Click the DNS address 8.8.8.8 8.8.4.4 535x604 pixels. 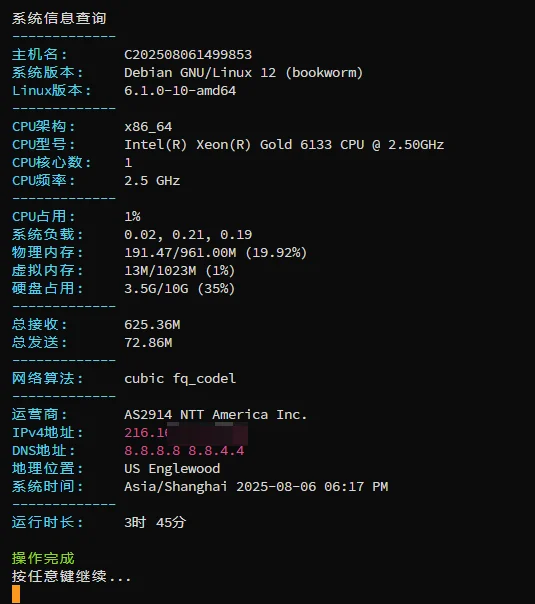click(x=184, y=451)
